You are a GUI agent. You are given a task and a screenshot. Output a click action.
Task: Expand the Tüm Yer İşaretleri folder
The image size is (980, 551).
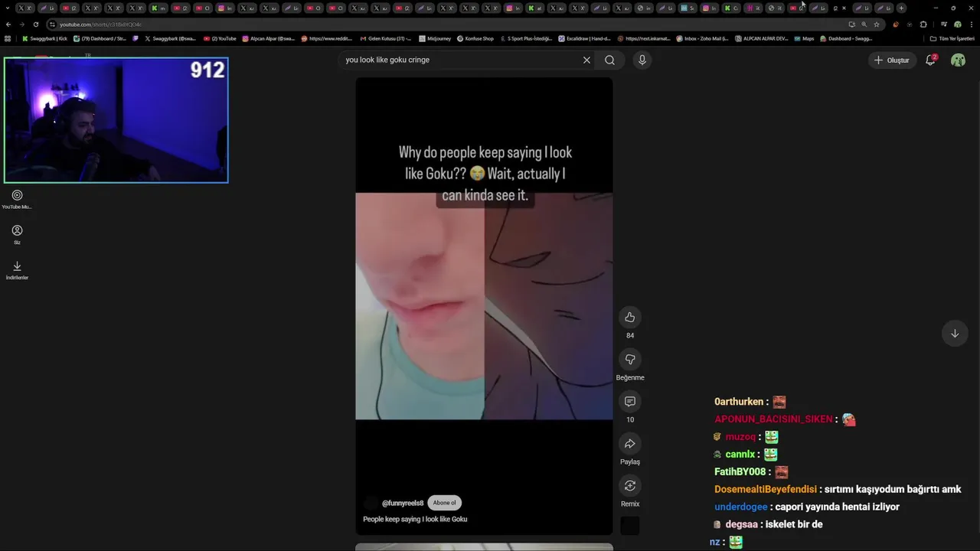click(952, 38)
